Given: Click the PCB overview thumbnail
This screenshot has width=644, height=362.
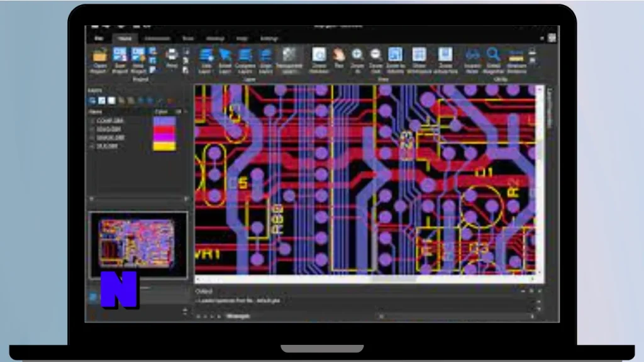Looking at the screenshot, I should click(x=138, y=244).
